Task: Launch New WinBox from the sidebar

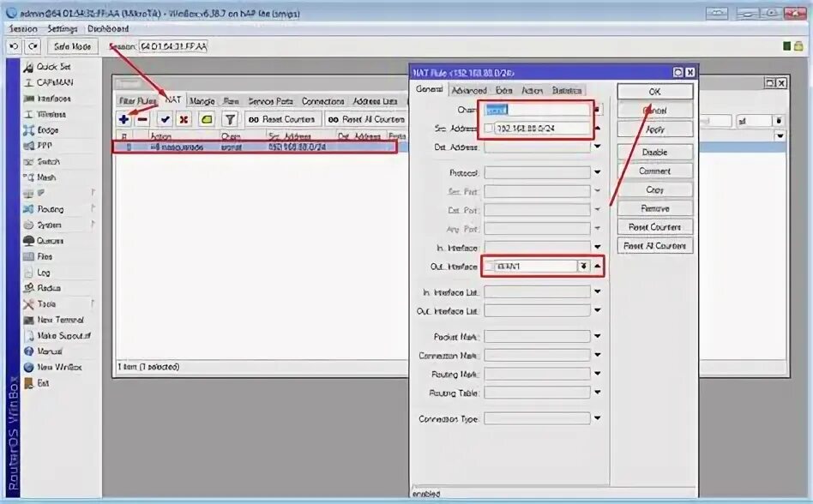Action: [x=59, y=367]
